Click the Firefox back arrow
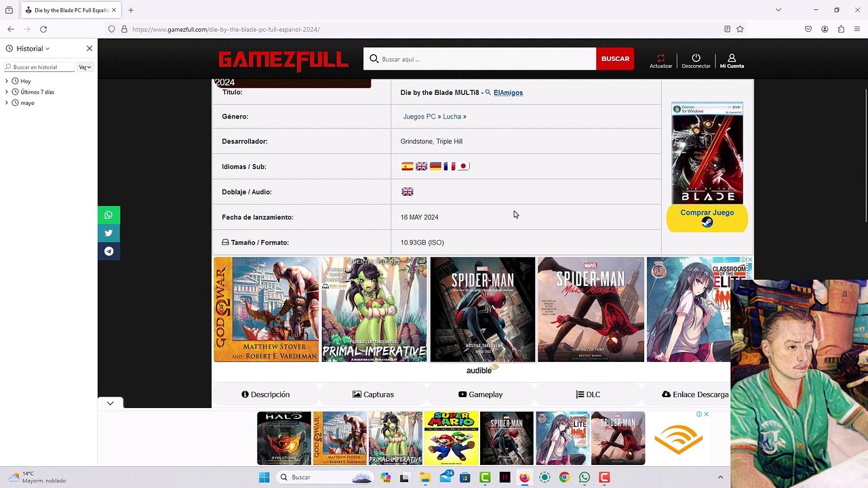The height and width of the screenshot is (488, 868). 11,29
